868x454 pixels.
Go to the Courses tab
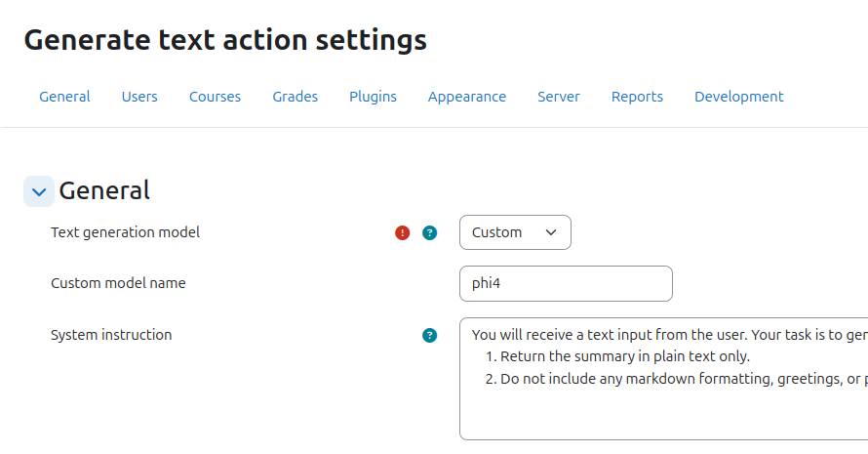click(215, 97)
